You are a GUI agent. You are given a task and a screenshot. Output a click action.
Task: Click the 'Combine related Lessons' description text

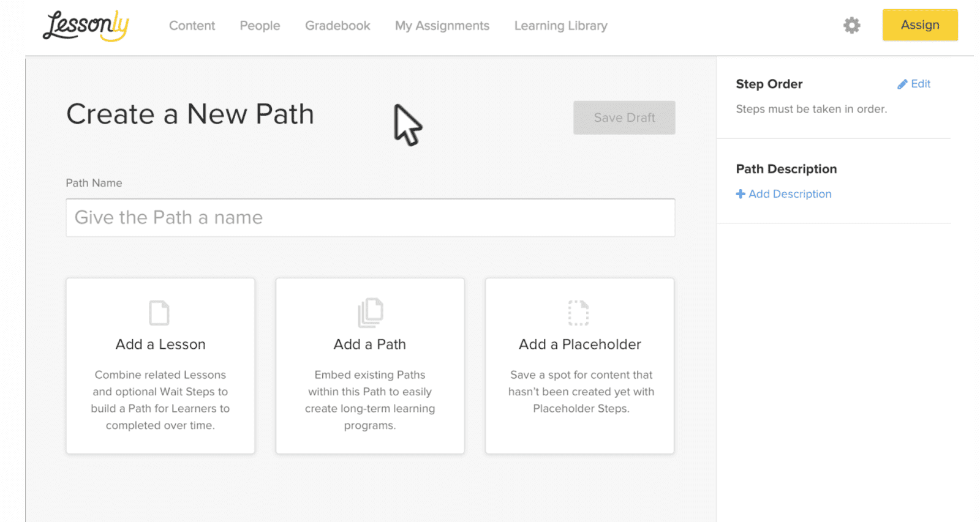tap(160, 400)
